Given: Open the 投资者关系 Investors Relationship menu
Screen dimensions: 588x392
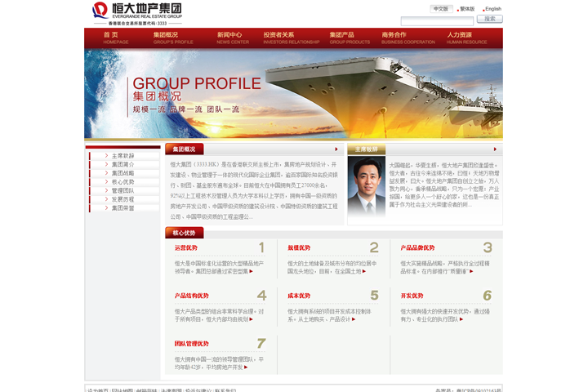Looking at the screenshot, I should pyautogui.click(x=291, y=38).
